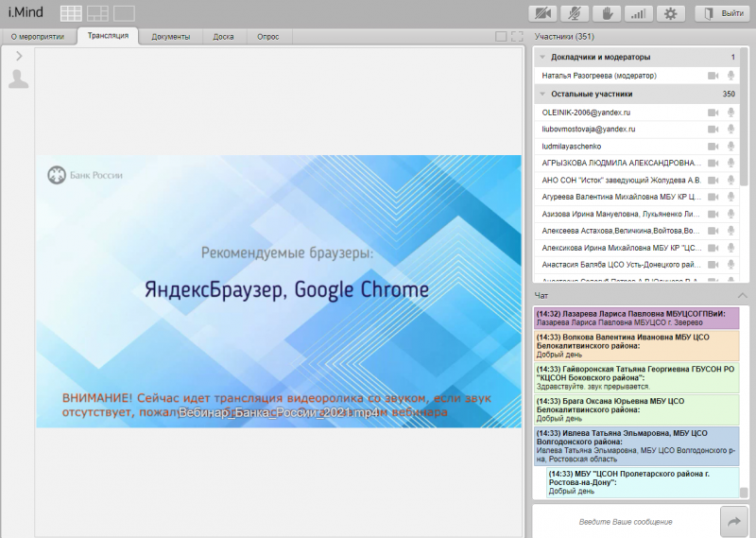Open the Доска tab
The width and height of the screenshot is (756, 538).
pos(223,37)
